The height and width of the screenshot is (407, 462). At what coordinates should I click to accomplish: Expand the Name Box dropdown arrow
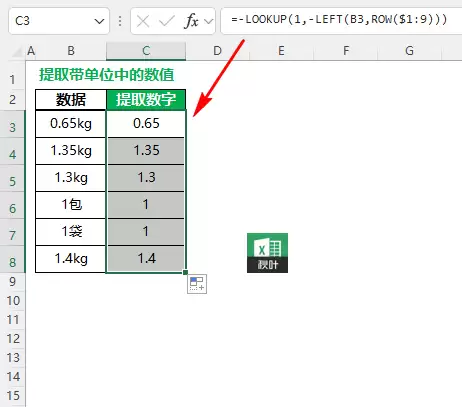click(99, 22)
